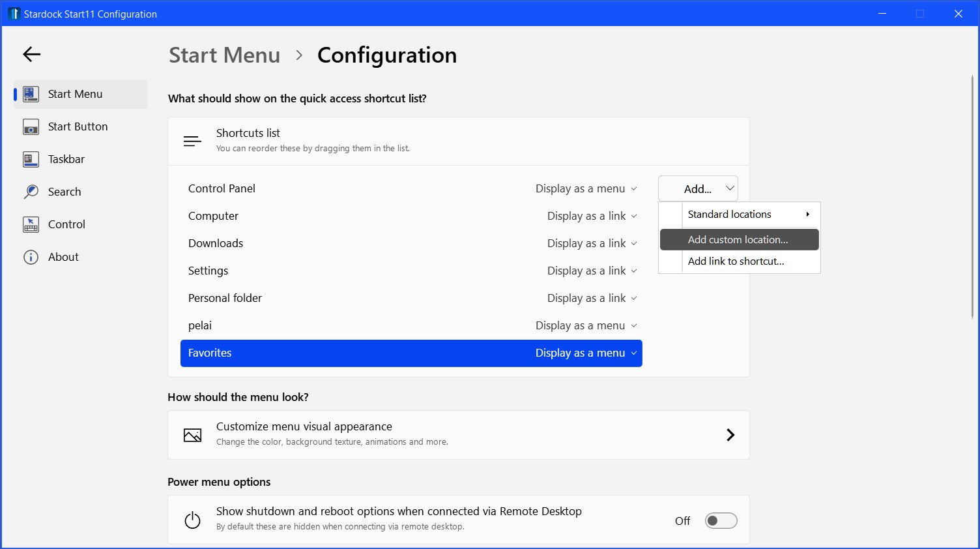Click the power icon beside shutdown options
Image resolution: width=980 pixels, height=549 pixels.
tap(192, 520)
